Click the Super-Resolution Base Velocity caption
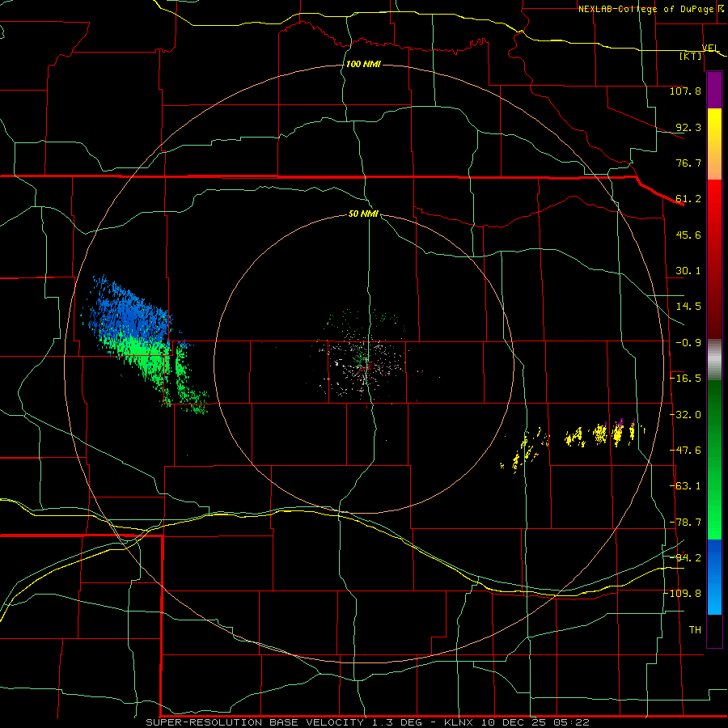The width and height of the screenshot is (728, 728). coord(368,722)
